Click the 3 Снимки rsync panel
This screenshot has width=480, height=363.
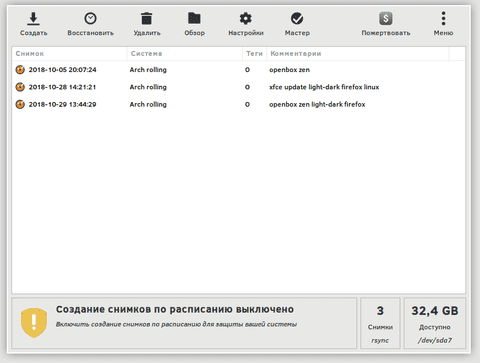pyautogui.click(x=380, y=323)
